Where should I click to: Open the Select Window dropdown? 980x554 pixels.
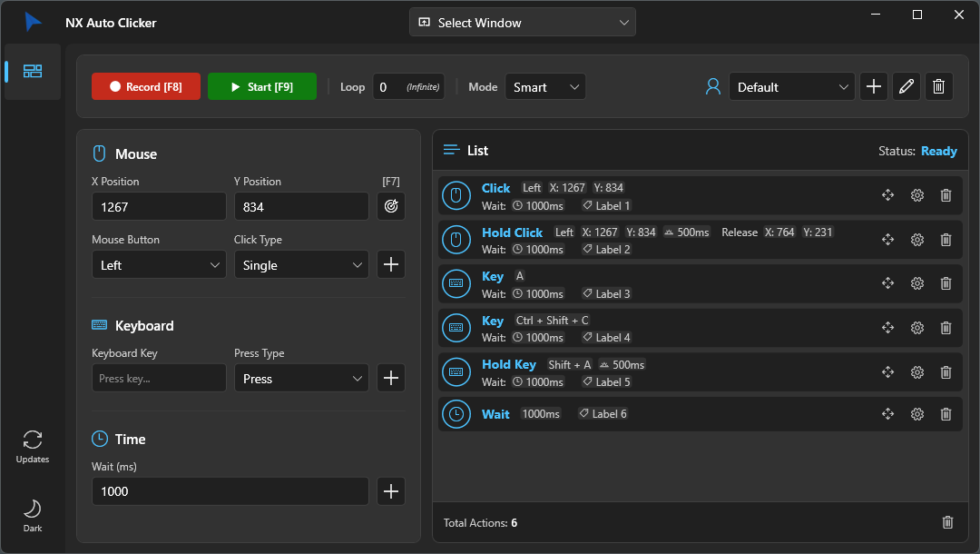(x=523, y=22)
